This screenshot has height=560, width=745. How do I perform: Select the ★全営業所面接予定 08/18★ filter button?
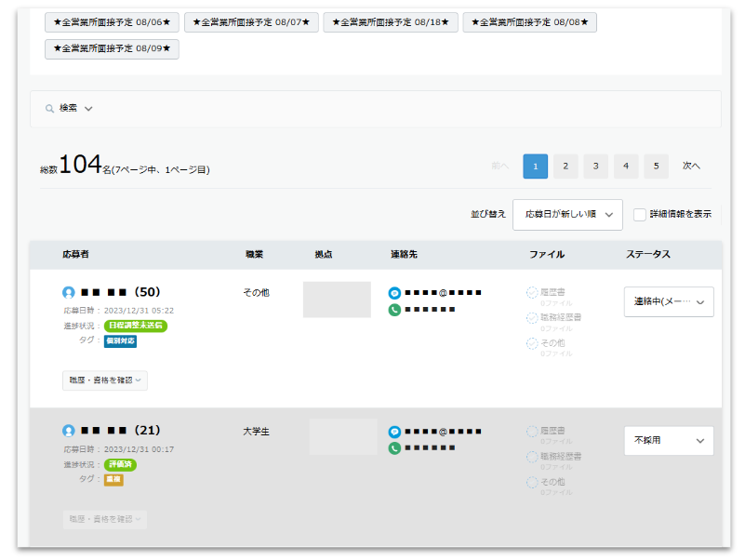click(391, 22)
